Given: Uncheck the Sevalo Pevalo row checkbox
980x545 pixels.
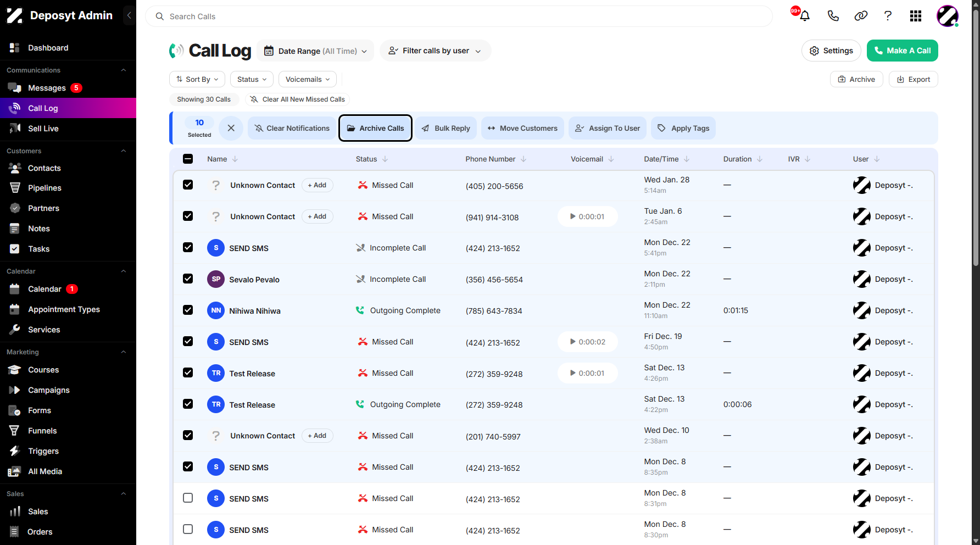Looking at the screenshot, I should [188, 279].
